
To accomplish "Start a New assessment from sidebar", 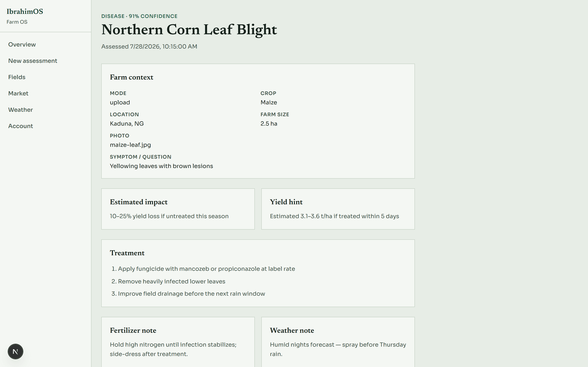I will 32,61.
